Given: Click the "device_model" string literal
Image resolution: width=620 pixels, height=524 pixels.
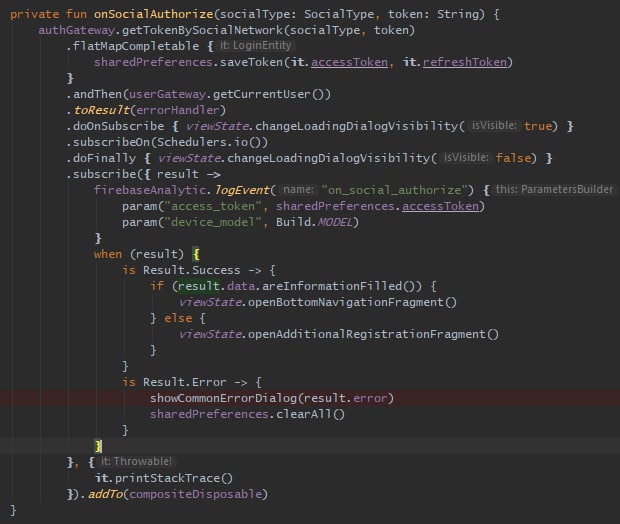Looking at the screenshot, I should (x=213, y=222).
